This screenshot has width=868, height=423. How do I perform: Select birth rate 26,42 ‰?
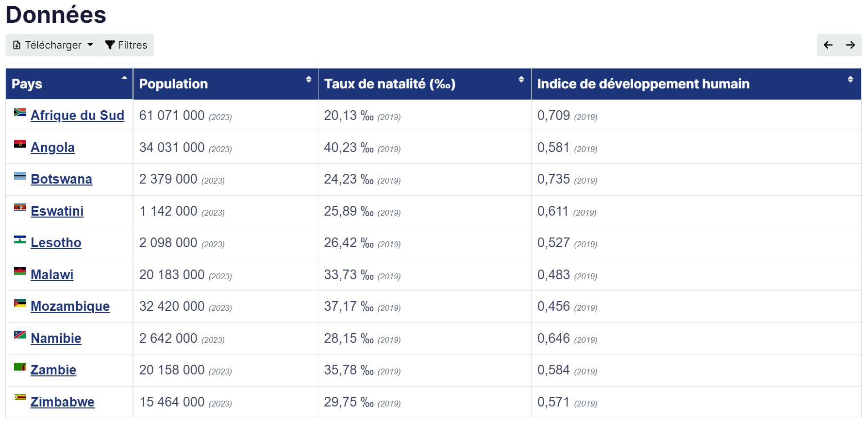[x=349, y=243]
